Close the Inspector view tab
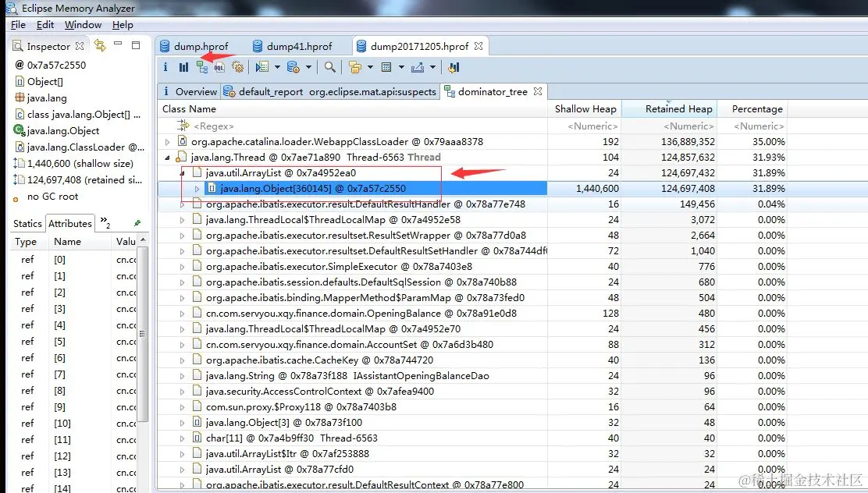This screenshot has height=493, width=868. point(80,46)
